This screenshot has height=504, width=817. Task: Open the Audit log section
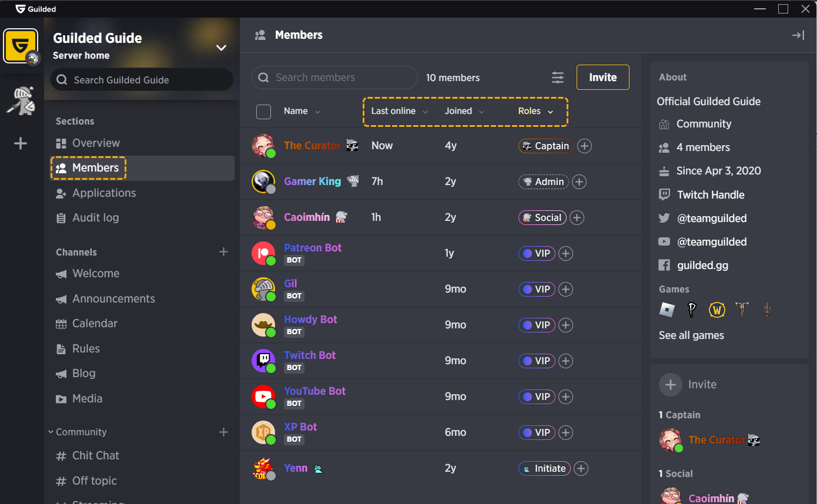click(94, 217)
